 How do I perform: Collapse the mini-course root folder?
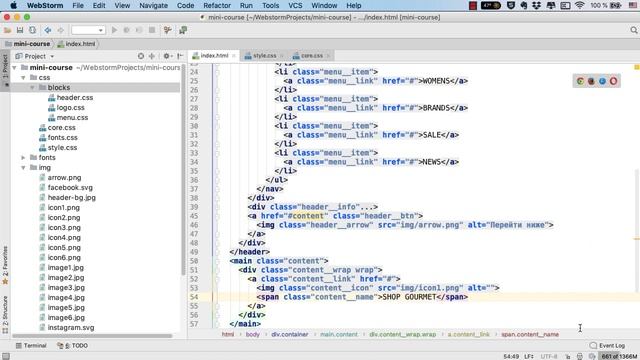pyautogui.click(x=15, y=67)
